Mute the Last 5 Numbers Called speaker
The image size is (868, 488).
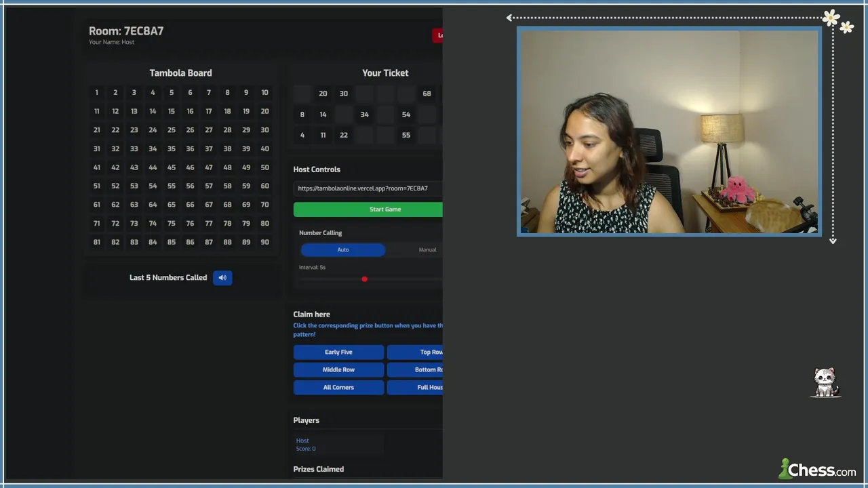click(222, 277)
